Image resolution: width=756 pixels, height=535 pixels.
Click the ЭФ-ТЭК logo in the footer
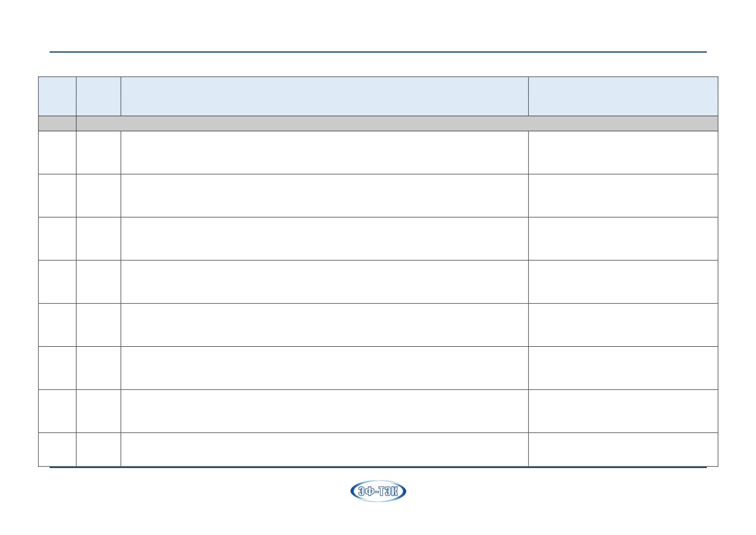tap(378, 491)
